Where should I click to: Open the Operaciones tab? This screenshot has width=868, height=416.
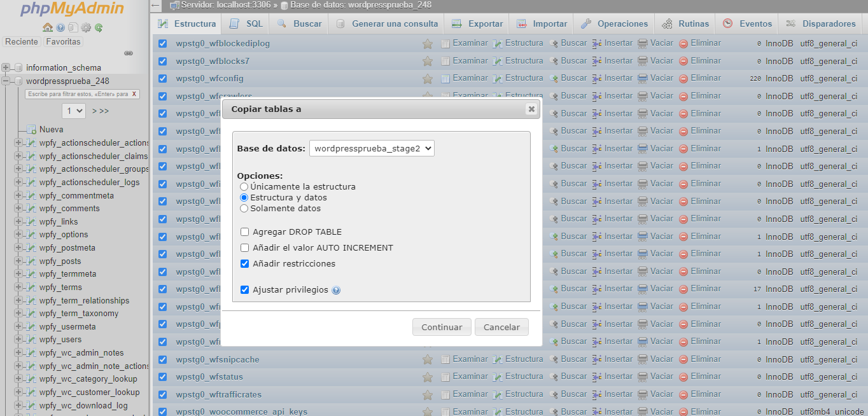click(614, 24)
